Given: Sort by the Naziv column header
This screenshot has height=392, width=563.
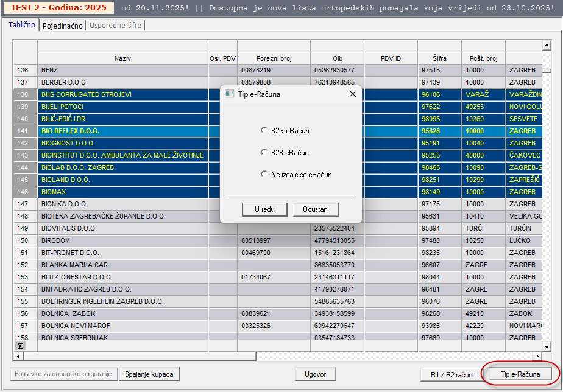Looking at the screenshot, I should coord(122,58).
